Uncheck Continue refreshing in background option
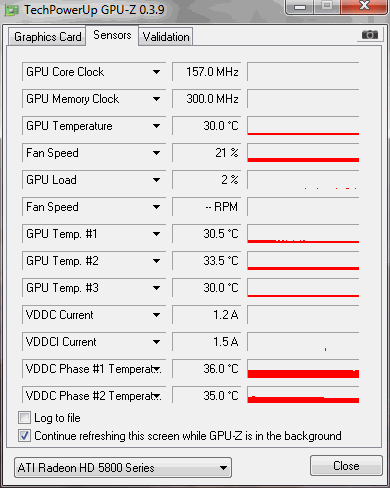390x488 pixels. pyautogui.click(x=24, y=436)
